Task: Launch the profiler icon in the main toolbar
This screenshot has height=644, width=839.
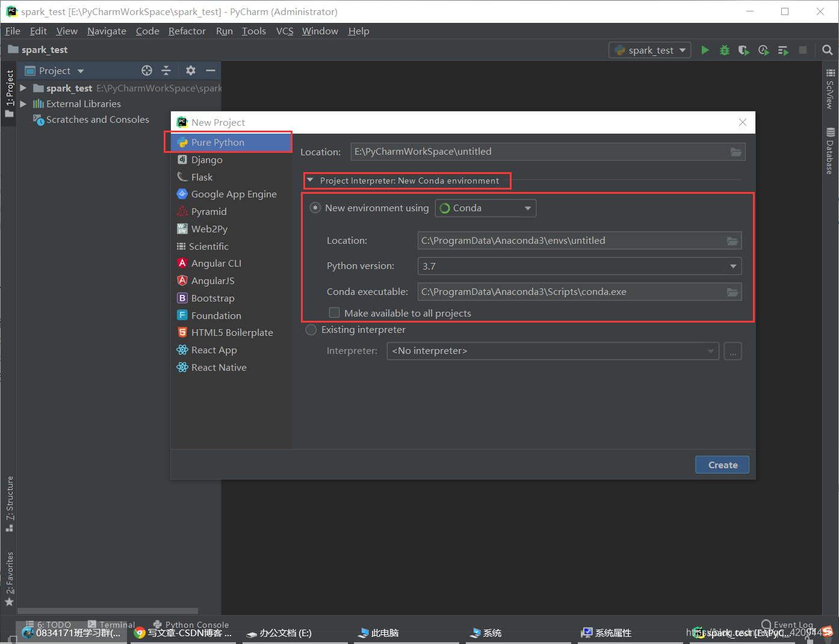Action: tap(764, 50)
